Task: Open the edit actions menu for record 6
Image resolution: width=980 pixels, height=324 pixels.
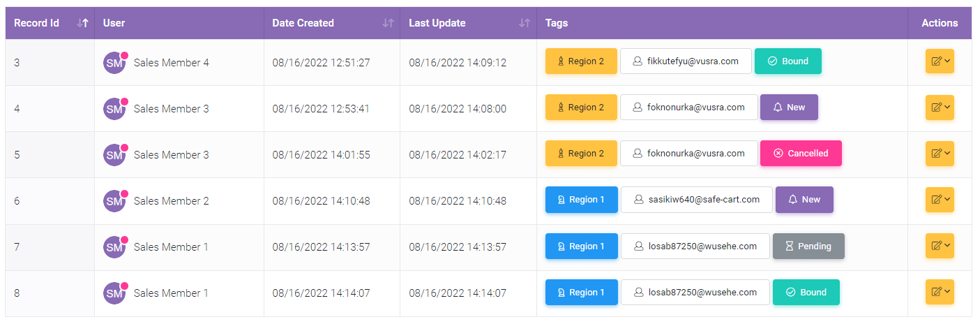Action: tap(940, 200)
